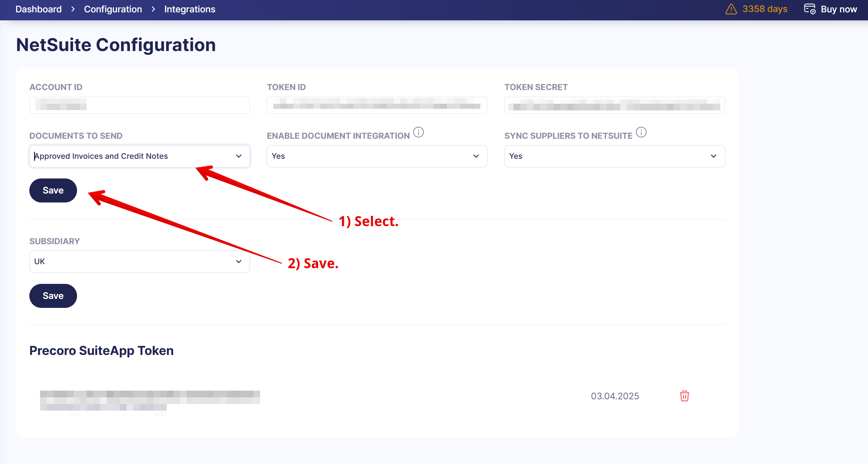
Task: Click into the Token Secret field
Action: [614, 105]
